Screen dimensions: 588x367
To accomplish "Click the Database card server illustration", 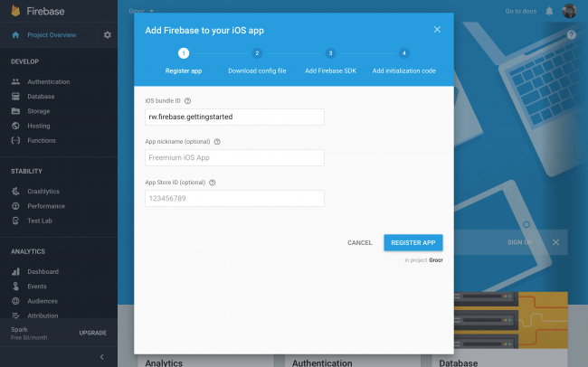I will [510, 320].
